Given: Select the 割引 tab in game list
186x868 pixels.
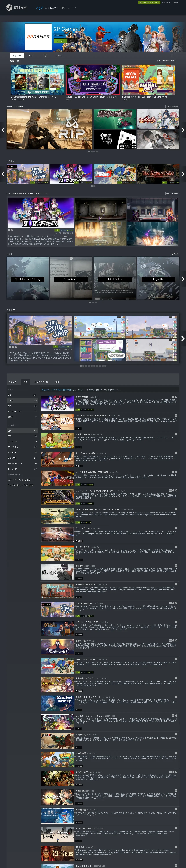Looking at the screenshot, I should tap(57, 382).
